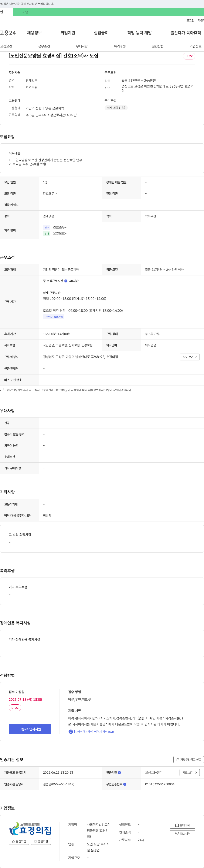The height and width of the screenshot is (868, 204).
Task: Jump to the 모집요강 section tab
Action: click(x=6, y=46)
